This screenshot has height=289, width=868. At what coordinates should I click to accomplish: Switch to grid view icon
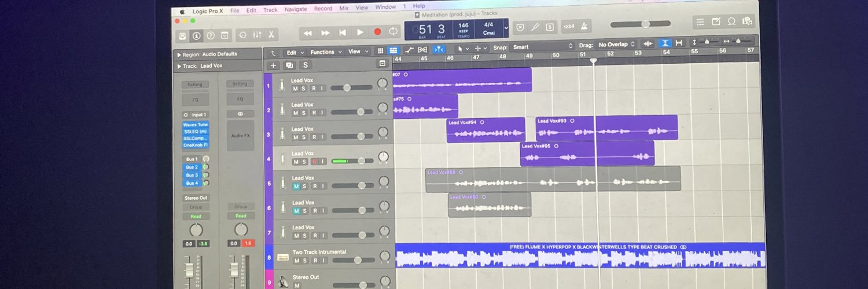380,51
